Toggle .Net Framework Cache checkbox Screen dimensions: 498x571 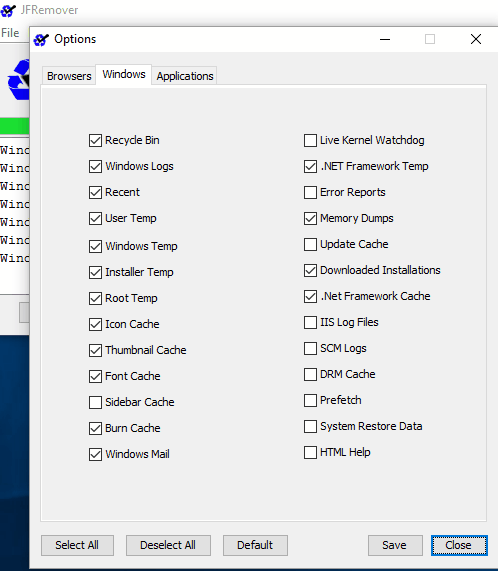(x=310, y=296)
